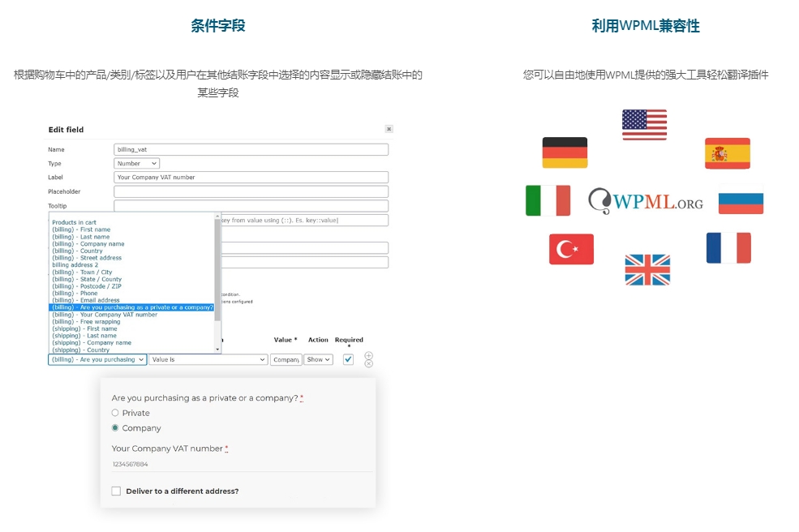799x532 pixels.
Task: Click the list scrollbar down arrow
Action: (217, 350)
